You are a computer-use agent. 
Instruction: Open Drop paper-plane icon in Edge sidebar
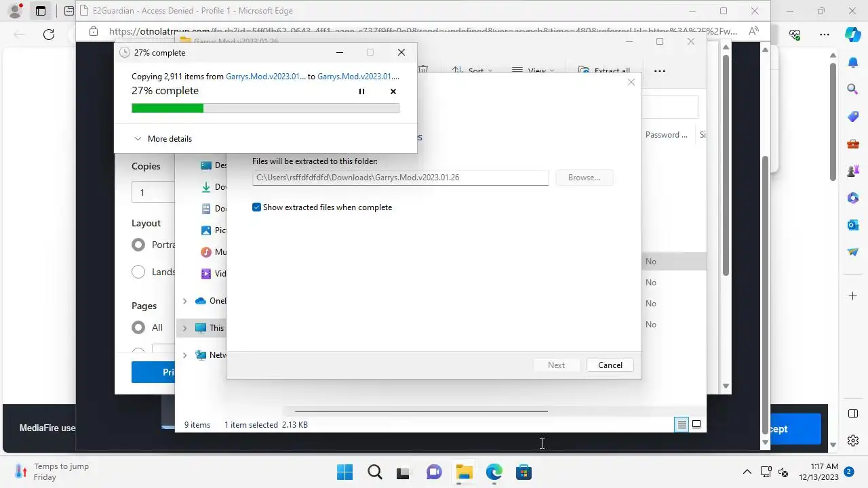coord(853,251)
